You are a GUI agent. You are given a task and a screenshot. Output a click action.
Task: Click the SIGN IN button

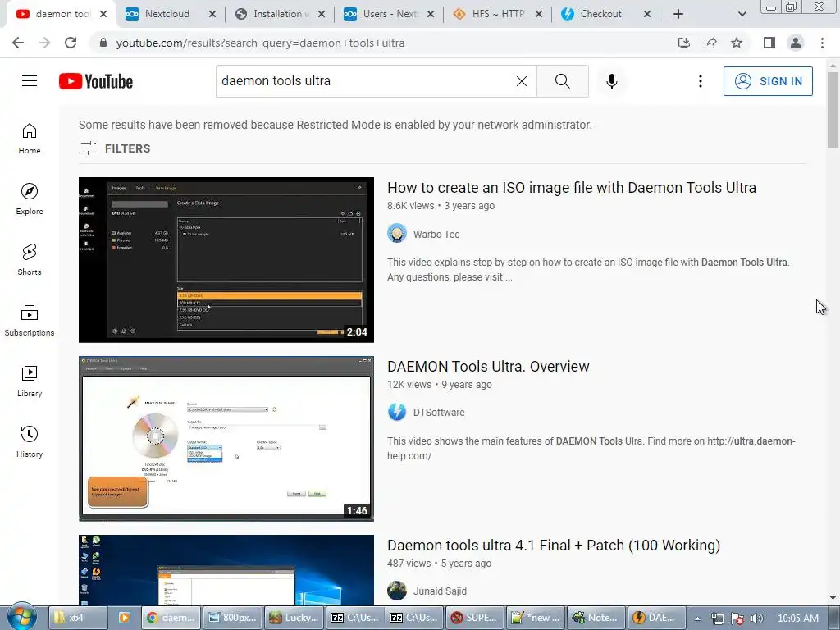768,81
